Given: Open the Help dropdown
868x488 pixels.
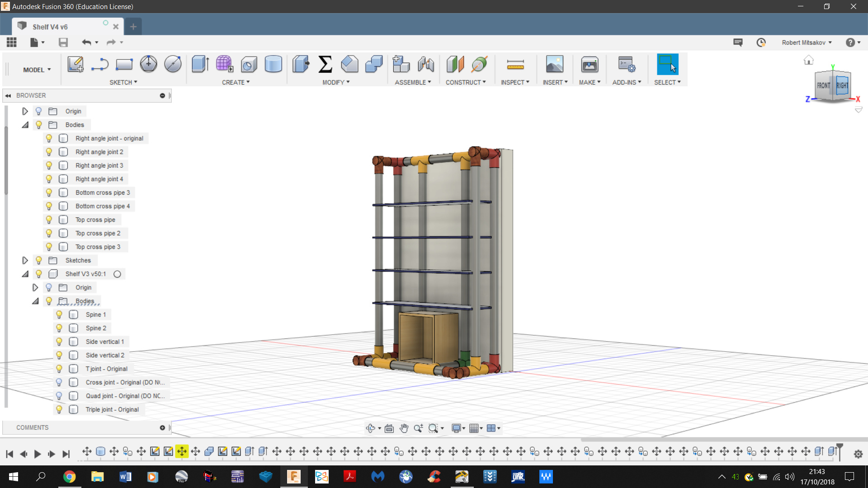Looking at the screenshot, I should pyautogui.click(x=853, y=42).
